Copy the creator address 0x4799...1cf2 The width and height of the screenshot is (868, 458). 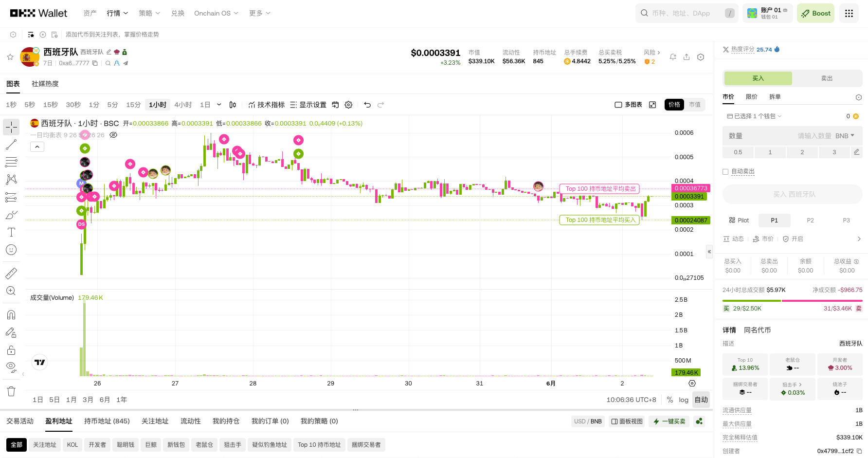coord(859,451)
